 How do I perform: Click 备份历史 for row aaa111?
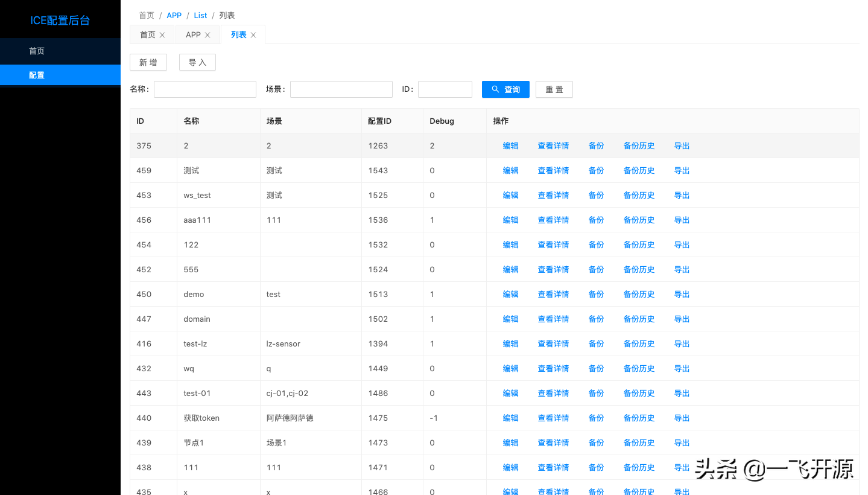[x=639, y=220]
